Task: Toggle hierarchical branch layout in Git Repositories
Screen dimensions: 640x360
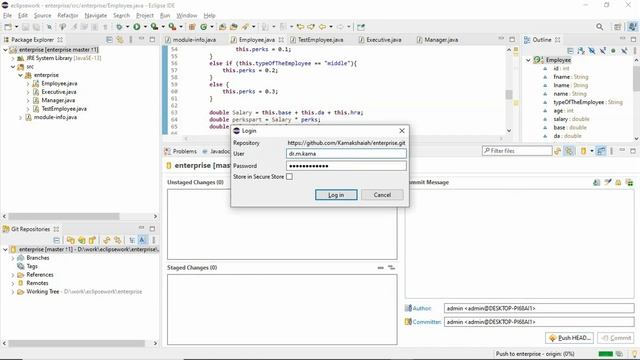Action: pyautogui.click(x=132, y=240)
